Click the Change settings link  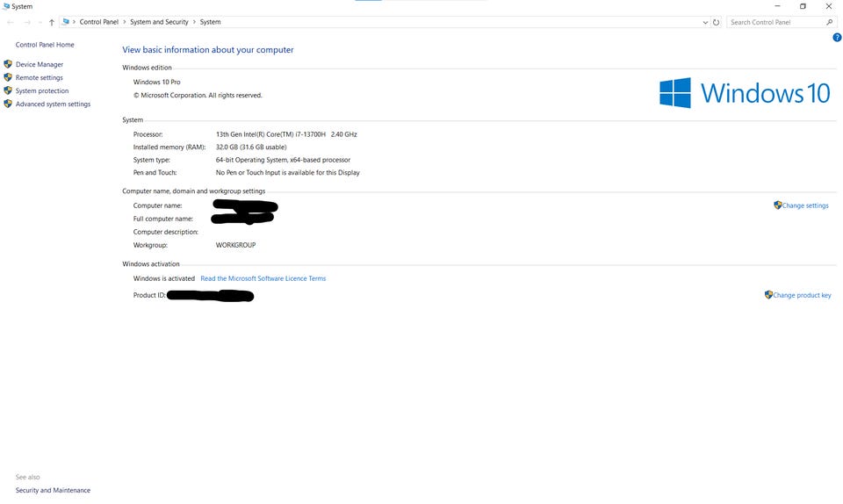pos(805,205)
